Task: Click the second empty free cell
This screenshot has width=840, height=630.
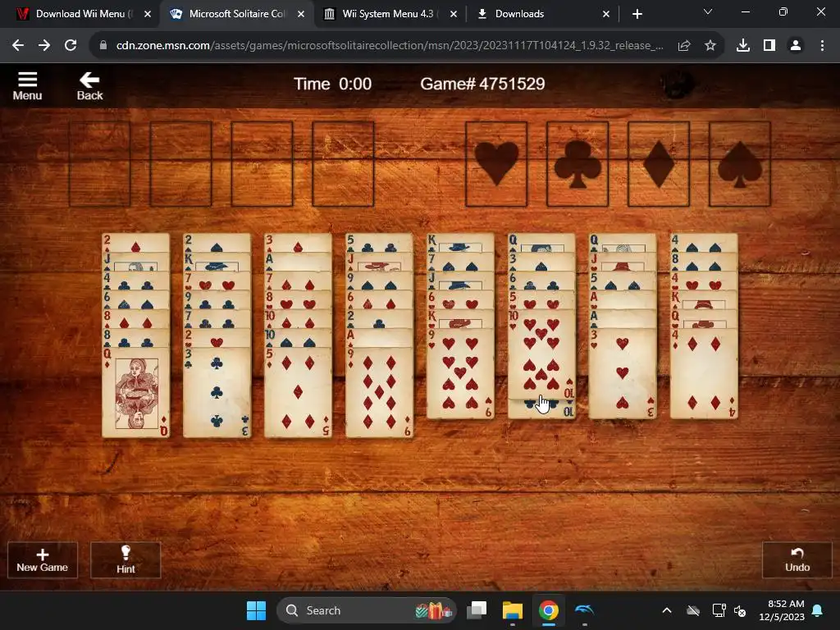Action: pos(181,164)
